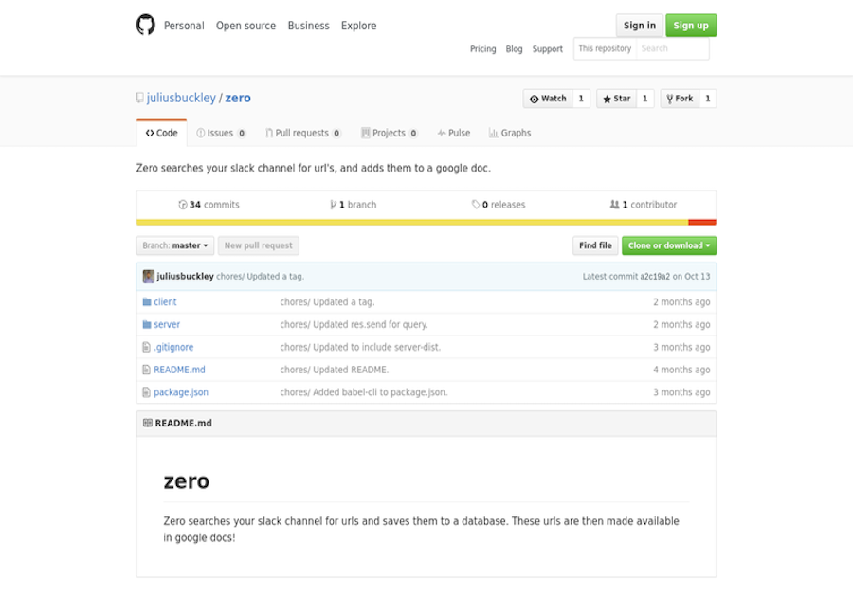The width and height of the screenshot is (853, 616).
Task: Click the contributors people icon
Action: (x=615, y=205)
